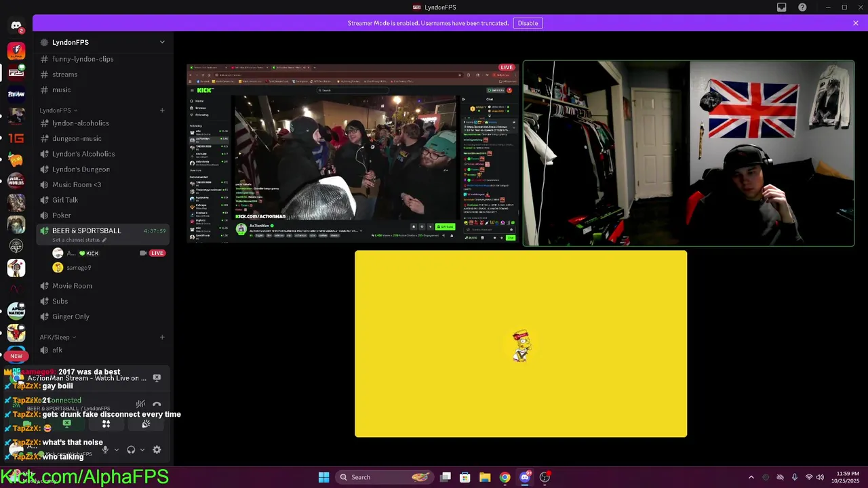This screenshot has width=868, height=488.
Task: Open the activities launcher button
Action: 106,424
